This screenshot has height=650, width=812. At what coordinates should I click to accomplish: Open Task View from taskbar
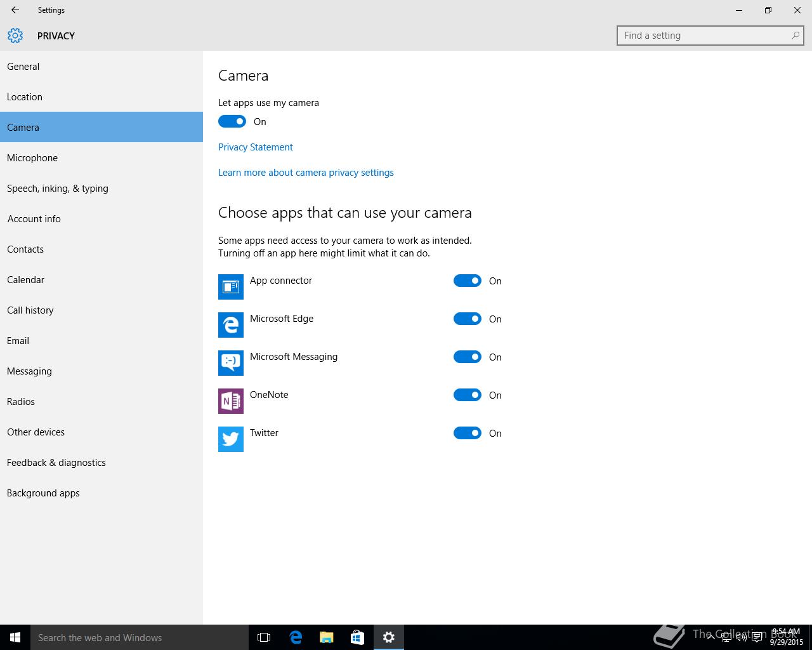264,637
